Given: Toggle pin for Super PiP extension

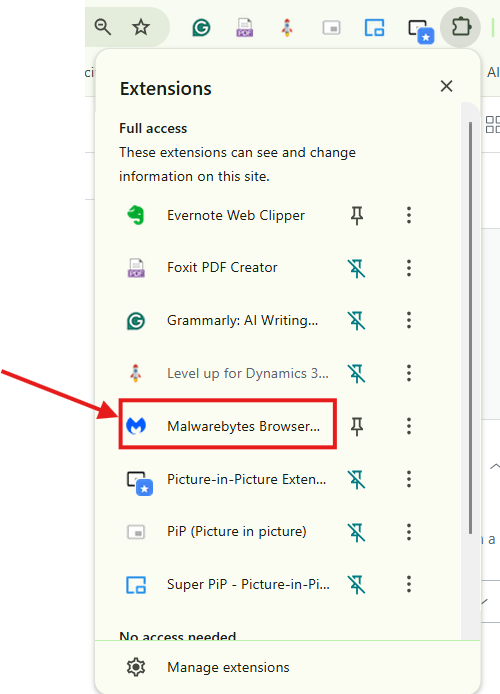Looking at the screenshot, I should (x=357, y=584).
